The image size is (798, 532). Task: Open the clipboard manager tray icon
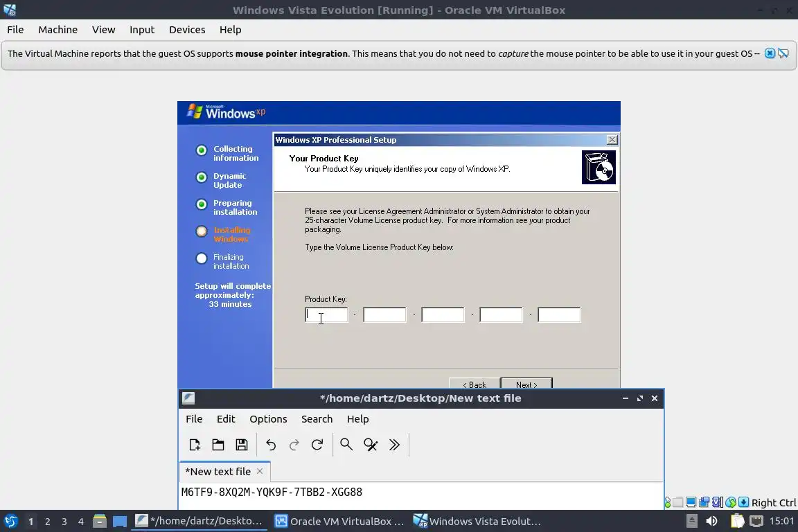point(737,521)
